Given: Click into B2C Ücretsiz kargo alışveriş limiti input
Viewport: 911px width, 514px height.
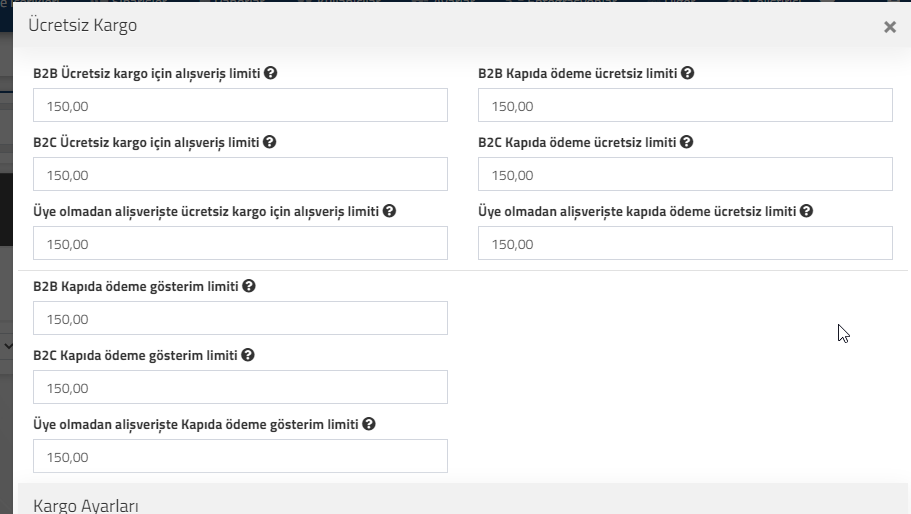Looking at the screenshot, I should point(240,174).
